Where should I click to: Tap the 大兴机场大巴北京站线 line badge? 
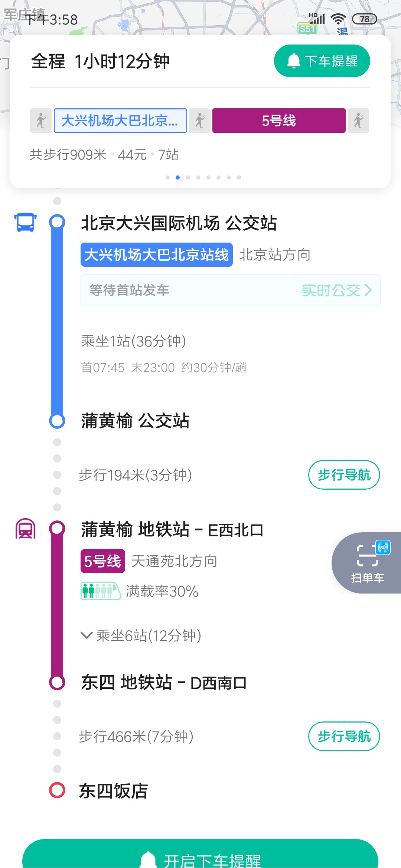click(156, 255)
